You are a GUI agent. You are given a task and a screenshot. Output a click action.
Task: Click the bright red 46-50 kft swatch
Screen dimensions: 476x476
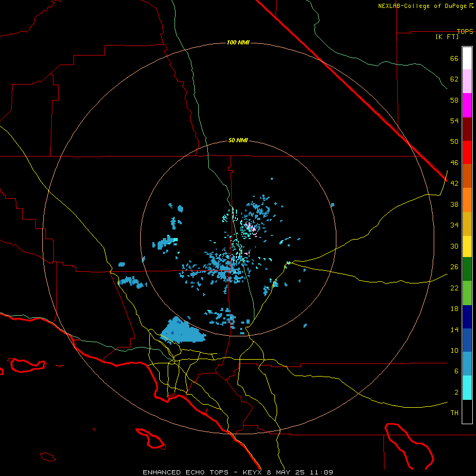[467, 152]
